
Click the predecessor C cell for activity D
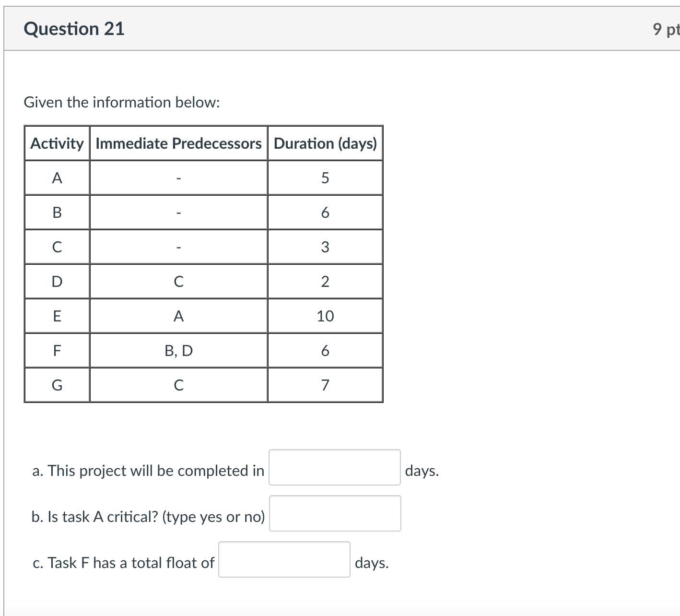[x=178, y=282]
